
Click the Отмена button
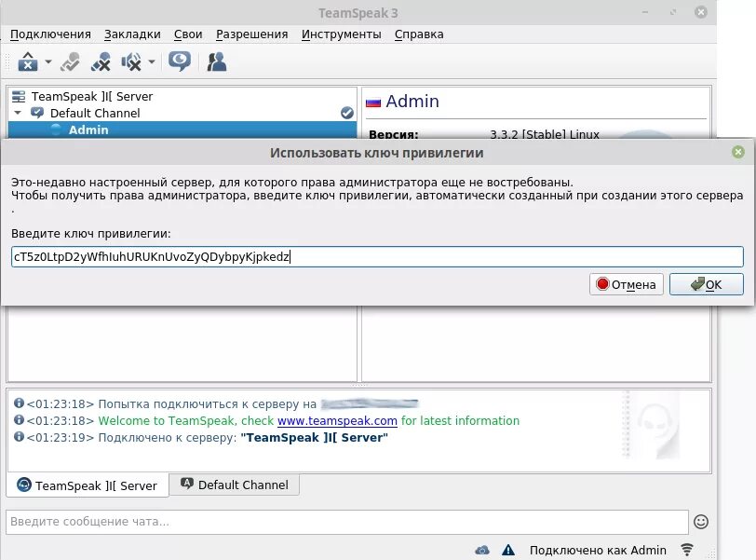(627, 284)
